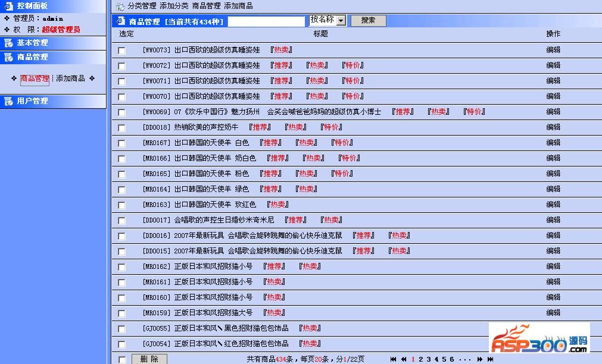Click the 超级管理员 permission label
602x364 pixels.
coord(61,30)
